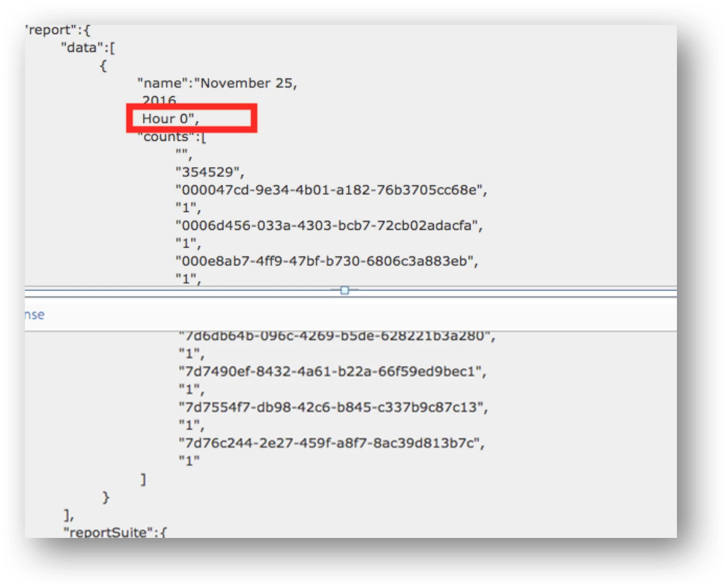The height and width of the screenshot is (588, 727).
Task: Click the "report":{ line
Action: tap(58, 30)
